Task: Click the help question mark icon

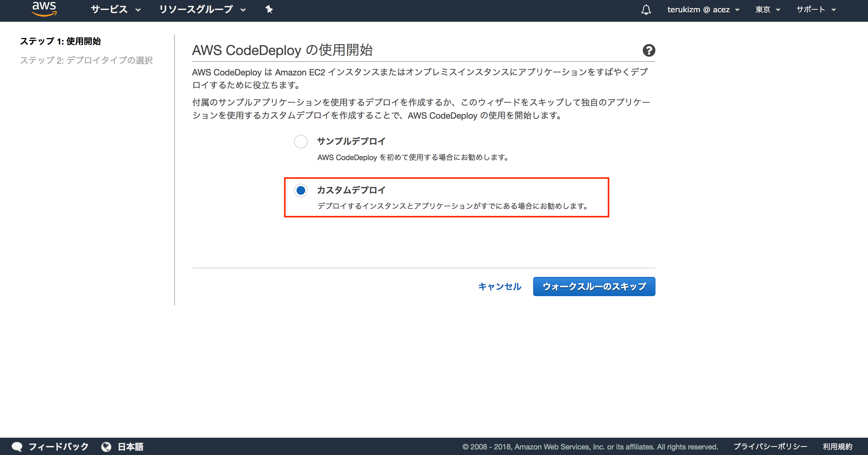Action: coord(649,50)
